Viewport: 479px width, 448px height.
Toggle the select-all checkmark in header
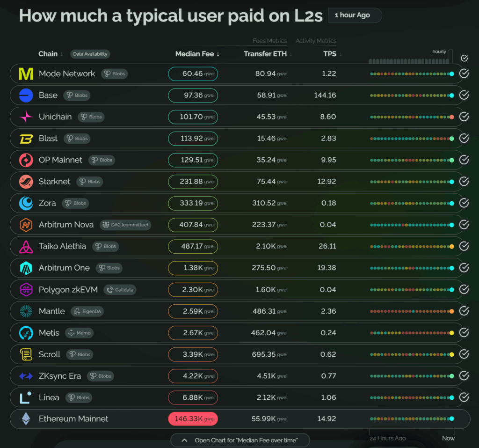pyautogui.click(x=464, y=58)
